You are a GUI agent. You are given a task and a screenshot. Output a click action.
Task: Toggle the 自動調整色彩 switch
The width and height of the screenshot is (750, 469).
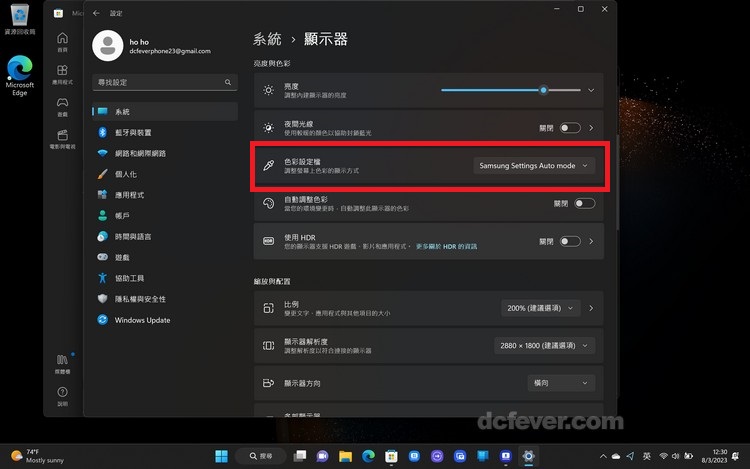[585, 204]
